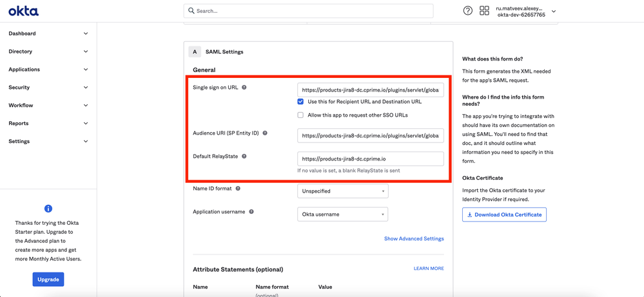Click the 'A' step badge of SAML Settings
Screen dimensions: 644x297
pos(195,52)
